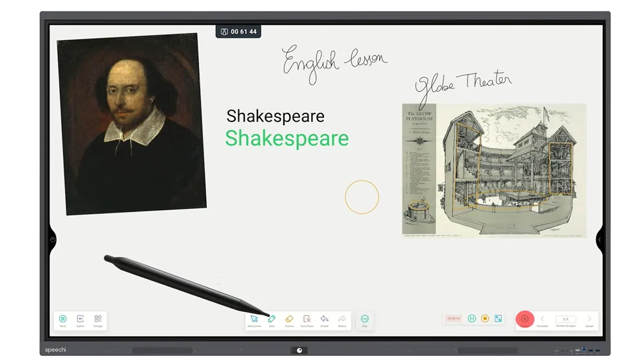Redo with the Refaire arrow
644x361 pixels.
point(342,319)
